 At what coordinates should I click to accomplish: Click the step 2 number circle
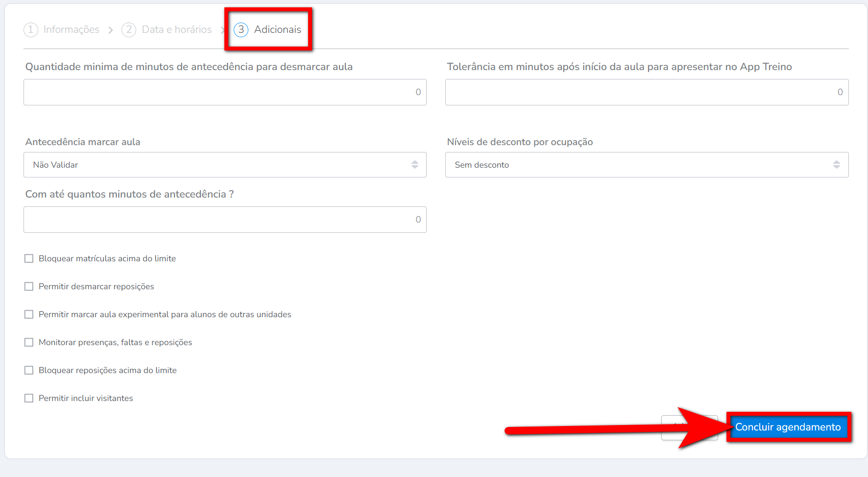pyautogui.click(x=129, y=30)
